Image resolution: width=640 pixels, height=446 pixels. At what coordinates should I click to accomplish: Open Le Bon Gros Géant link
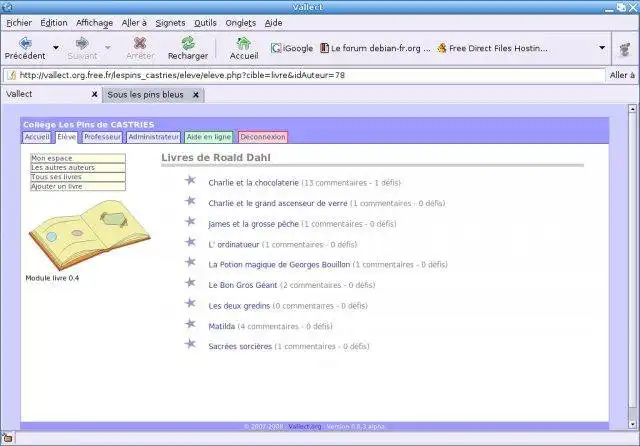[x=243, y=285]
